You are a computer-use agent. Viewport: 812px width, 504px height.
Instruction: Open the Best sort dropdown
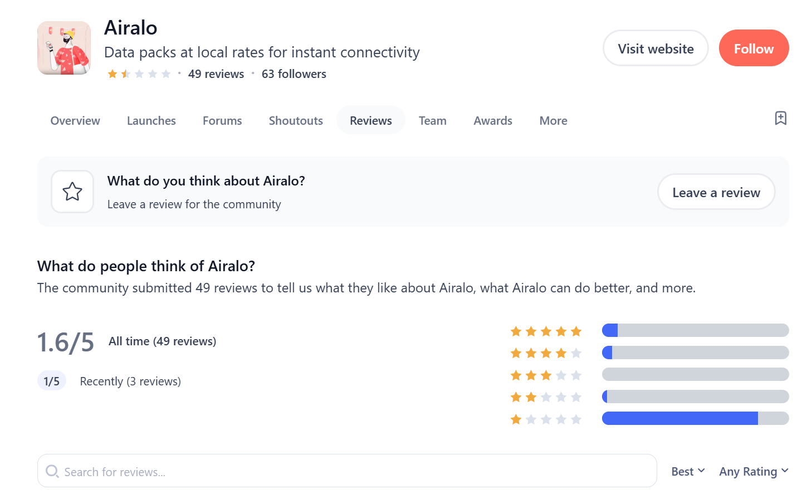click(x=688, y=472)
